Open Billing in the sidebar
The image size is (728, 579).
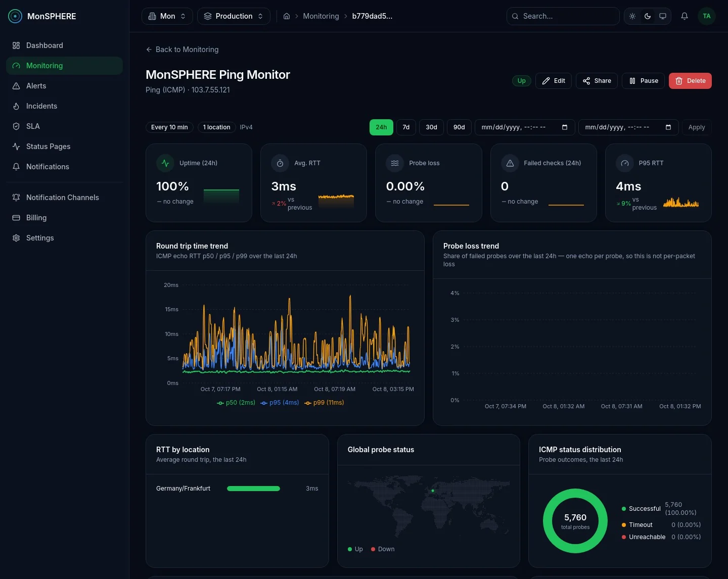click(x=64, y=218)
